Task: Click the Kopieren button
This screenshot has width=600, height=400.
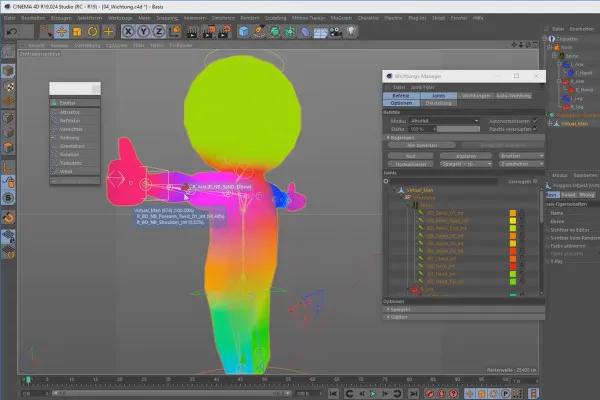Action: [x=466, y=156]
